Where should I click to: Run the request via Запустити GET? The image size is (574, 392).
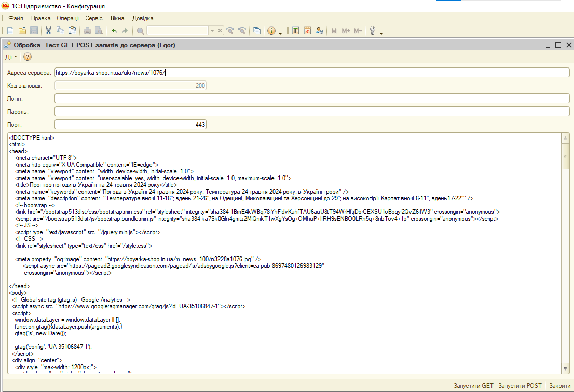(x=473, y=386)
